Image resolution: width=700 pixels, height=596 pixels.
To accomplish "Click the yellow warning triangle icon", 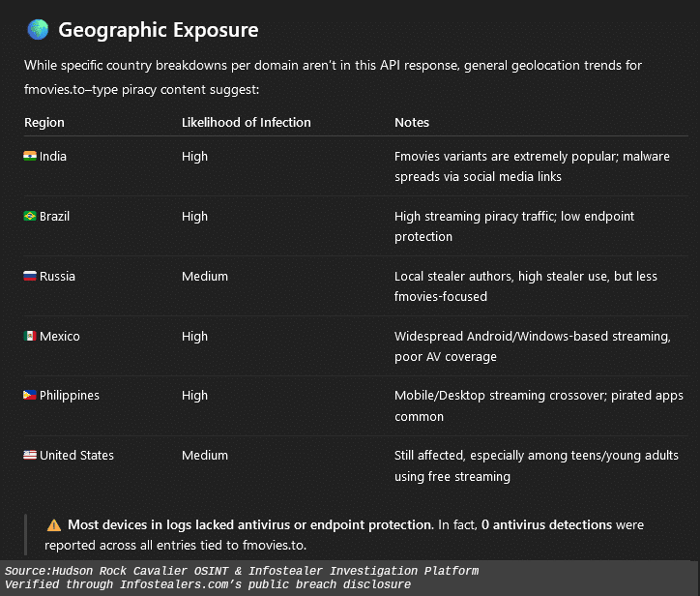I will 54,525.
